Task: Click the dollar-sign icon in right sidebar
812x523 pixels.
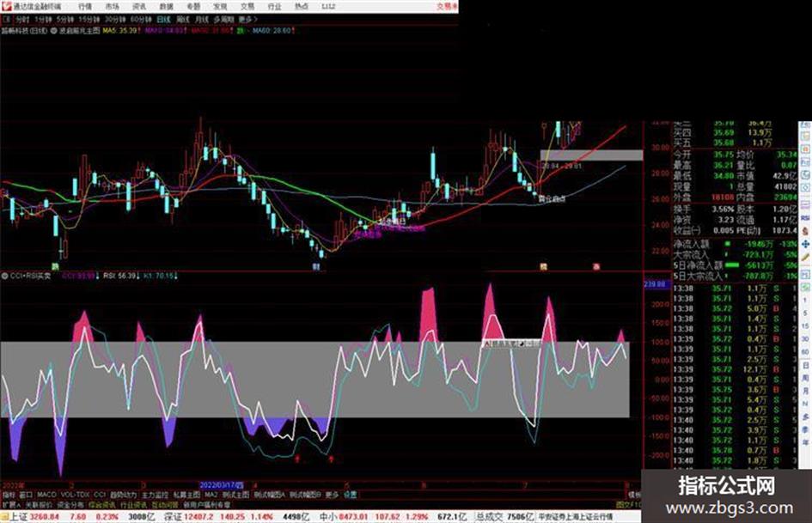Action: (805, 231)
